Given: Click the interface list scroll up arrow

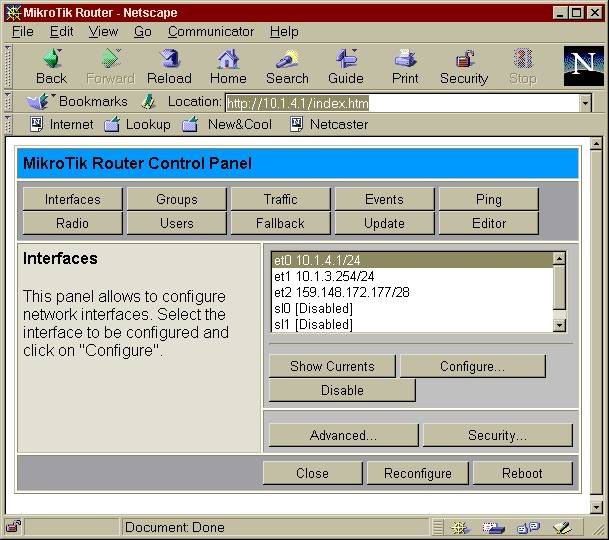Looking at the screenshot, I should tap(559, 258).
